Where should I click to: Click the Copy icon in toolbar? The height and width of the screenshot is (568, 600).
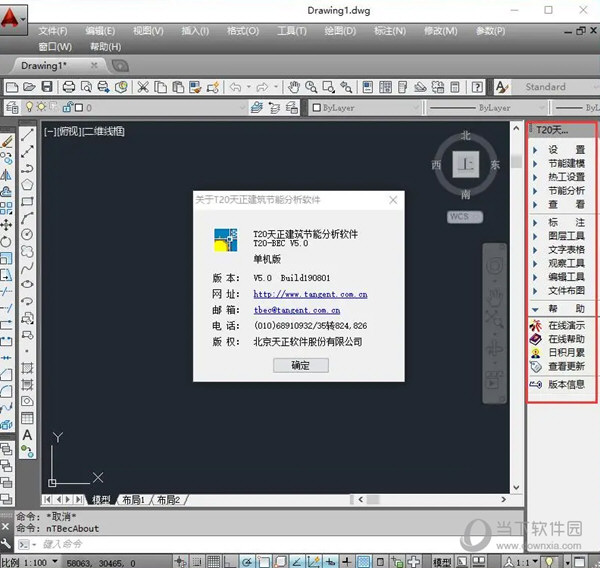[x=160, y=87]
